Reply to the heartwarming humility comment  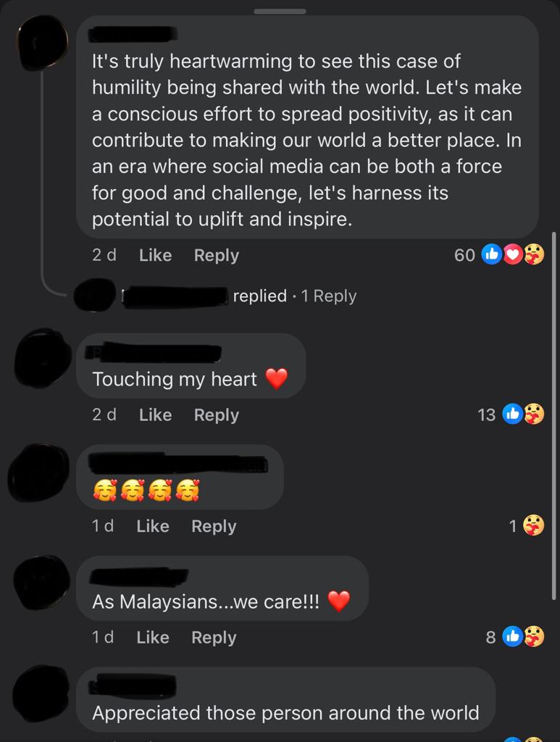(x=216, y=256)
